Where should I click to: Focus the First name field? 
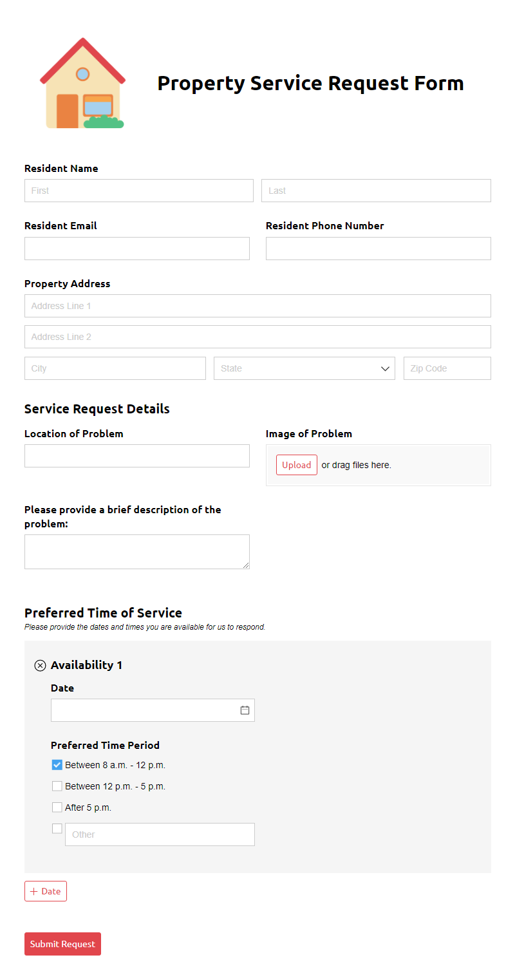point(139,191)
